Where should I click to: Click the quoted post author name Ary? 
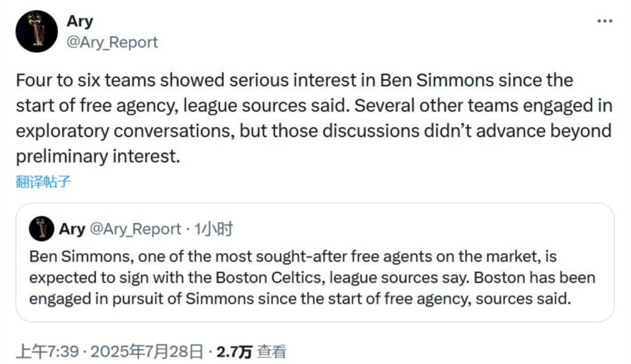point(72,229)
